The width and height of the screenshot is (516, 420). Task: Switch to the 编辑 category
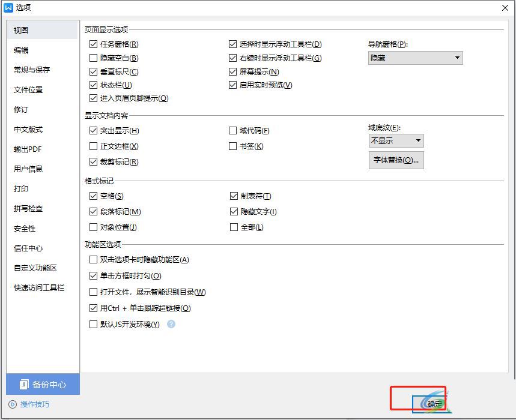click(x=42, y=50)
